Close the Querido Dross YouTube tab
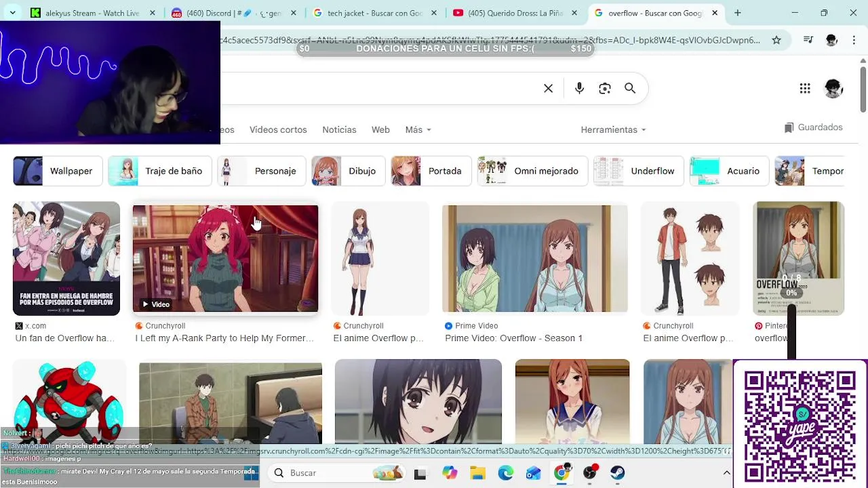This screenshot has width=868, height=488. pos(574,13)
